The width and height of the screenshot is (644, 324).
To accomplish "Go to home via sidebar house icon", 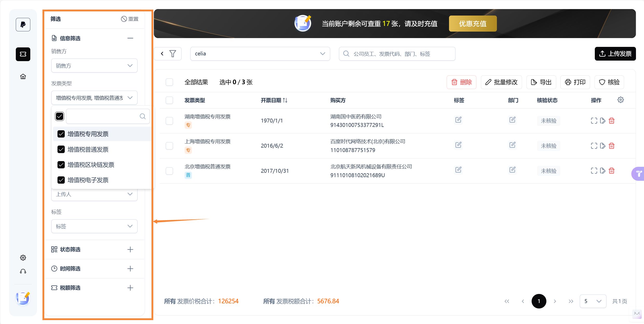I will [x=23, y=76].
